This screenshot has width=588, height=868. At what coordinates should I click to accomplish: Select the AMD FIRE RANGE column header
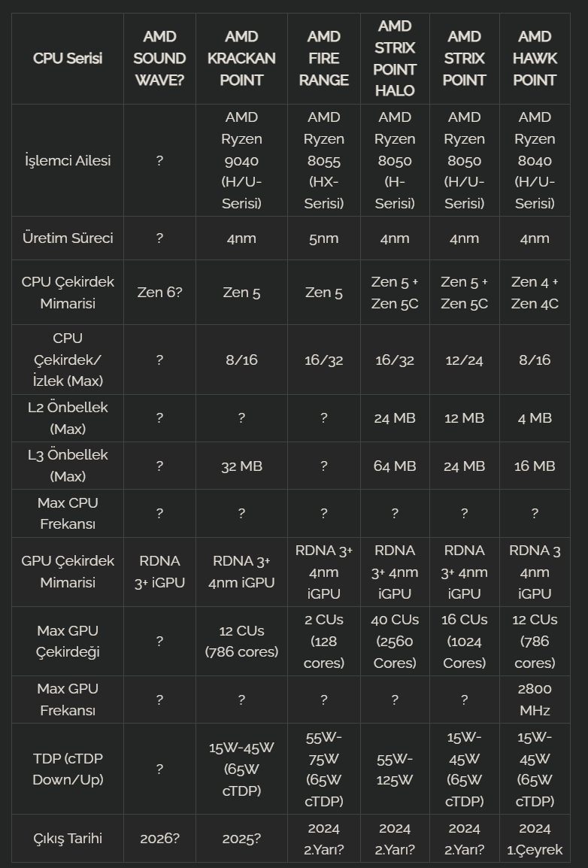[x=324, y=58]
